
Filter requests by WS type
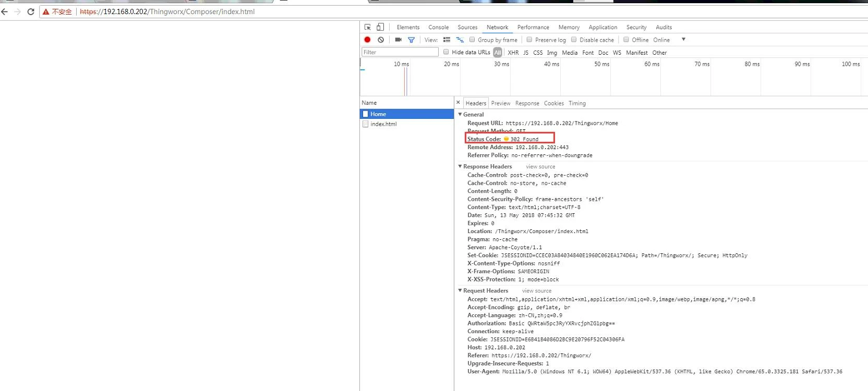pyautogui.click(x=617, y=53)
